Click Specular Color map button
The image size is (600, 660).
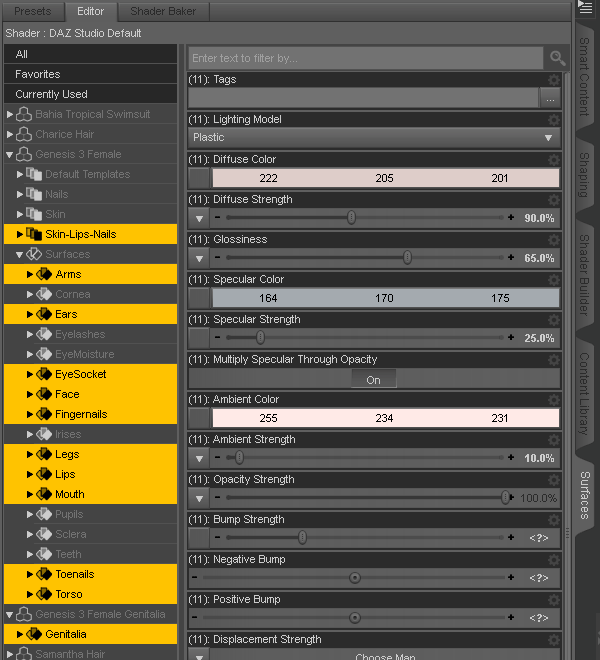pos(199,298)
